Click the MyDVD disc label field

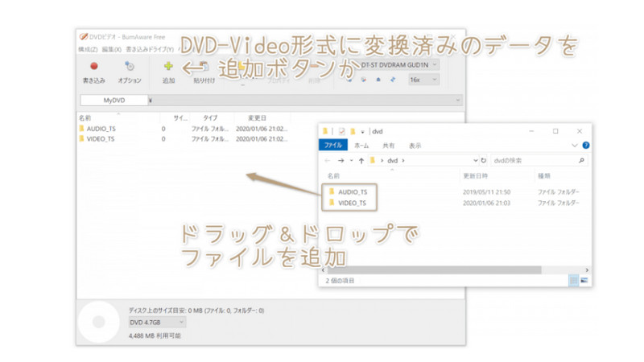tap(114, 100)
